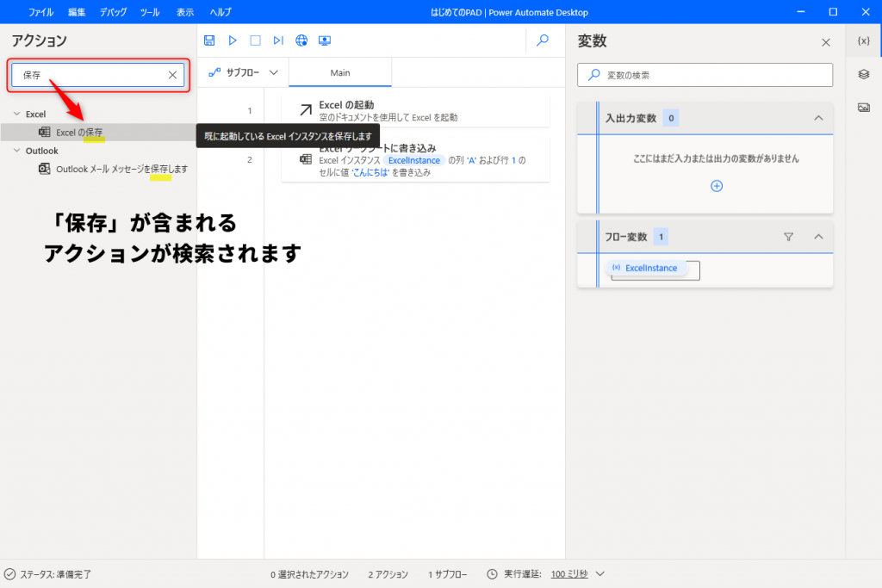
Task: Click the 変数の検索 search field
Action: click(x=705, y=75)
